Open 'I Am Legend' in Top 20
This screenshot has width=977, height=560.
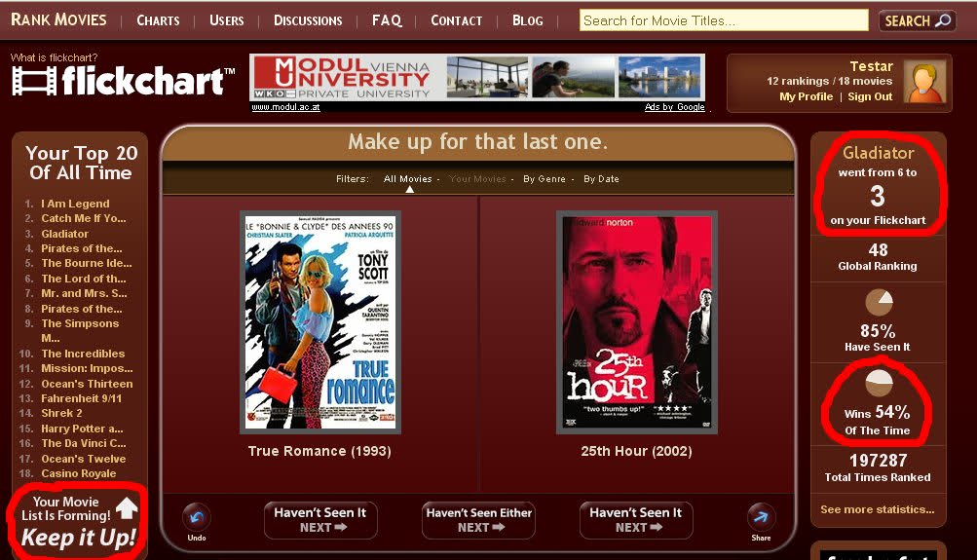(x=75, y=204)
